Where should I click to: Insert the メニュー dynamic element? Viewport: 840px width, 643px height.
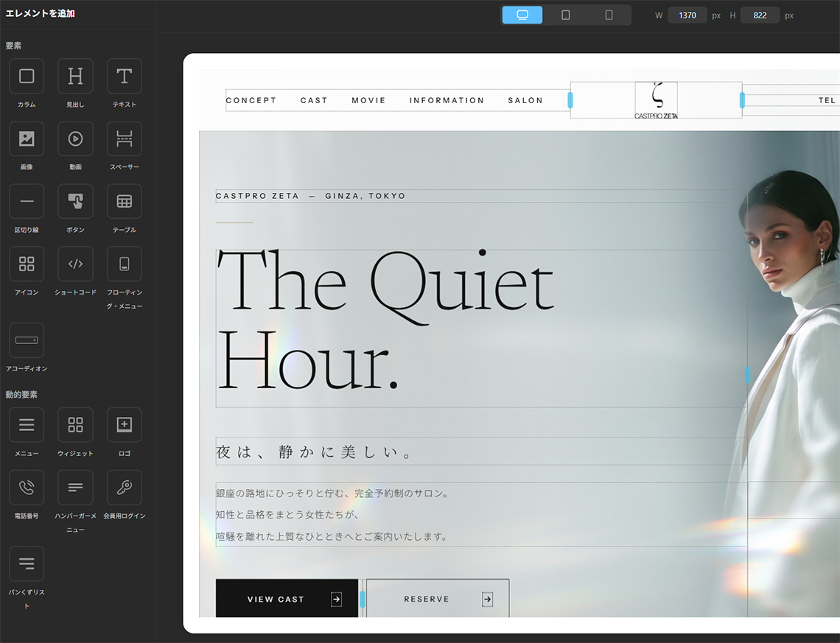[27, 425]
